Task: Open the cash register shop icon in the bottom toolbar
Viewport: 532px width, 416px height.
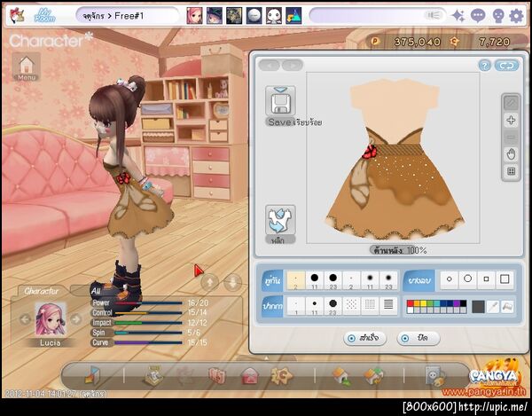Action: tap(153, 375)
